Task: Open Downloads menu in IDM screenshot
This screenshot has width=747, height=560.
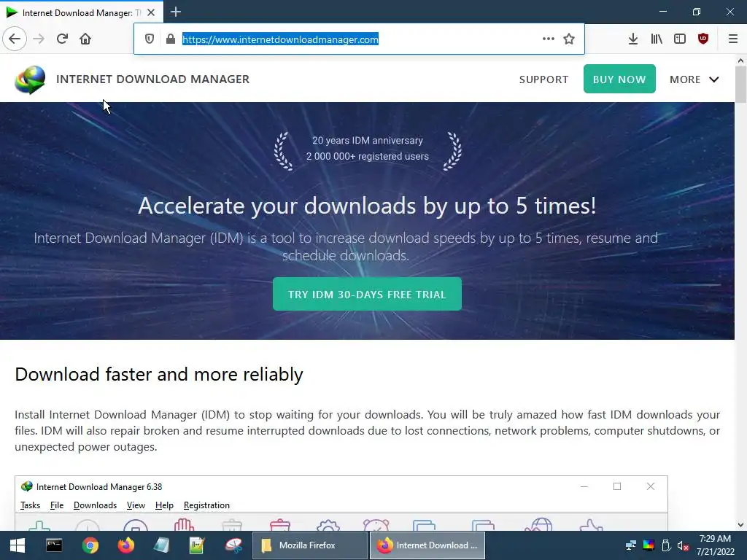Action: coord(95,505)
